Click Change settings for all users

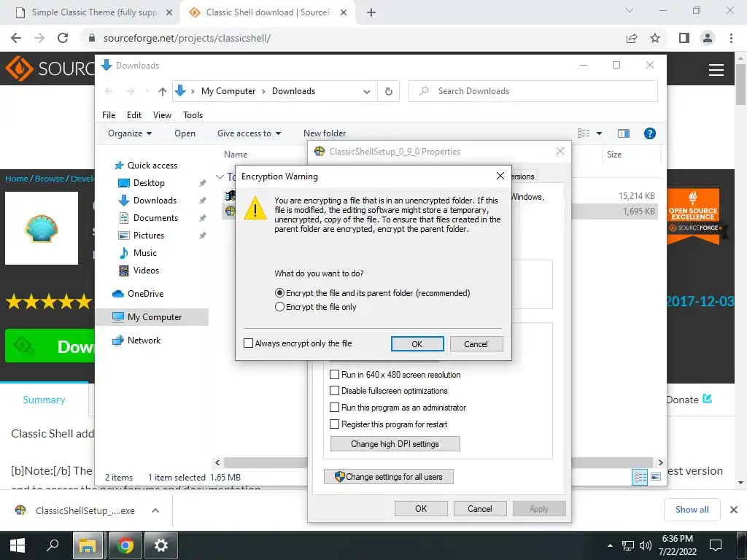pos(389,477)
